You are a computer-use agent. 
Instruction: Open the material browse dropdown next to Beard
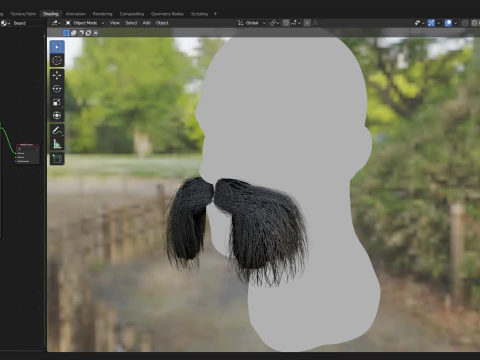[5, 23]
